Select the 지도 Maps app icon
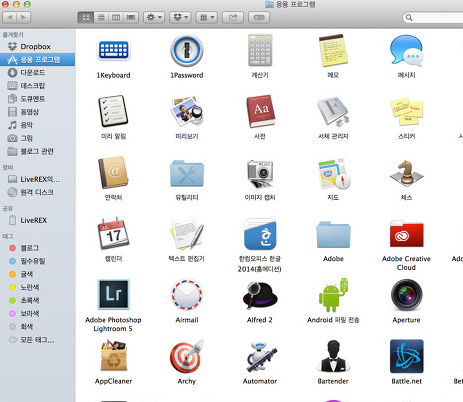The image size is (463, 402). 333,173
